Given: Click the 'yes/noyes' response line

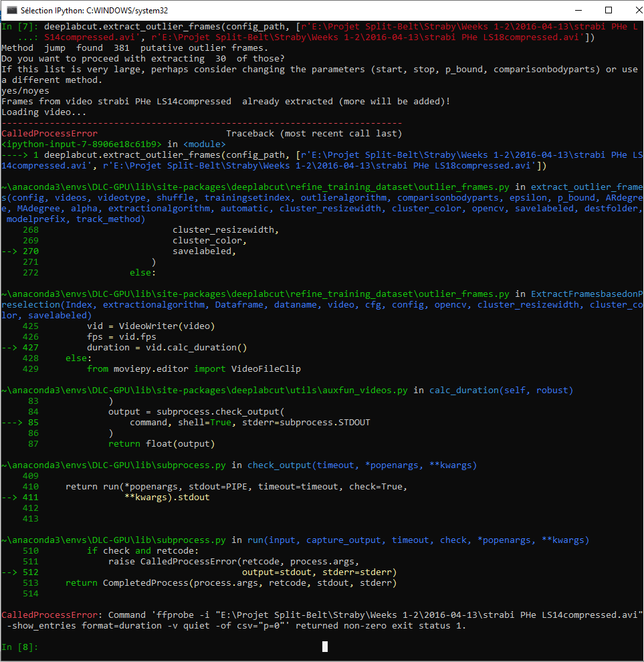Looking at the screenshot, I should point(25,91).
